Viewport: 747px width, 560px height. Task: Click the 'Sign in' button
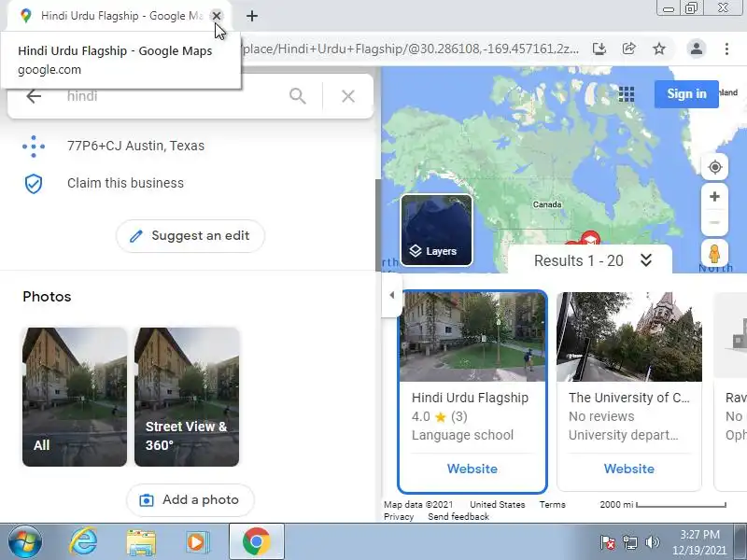point(686,94)
